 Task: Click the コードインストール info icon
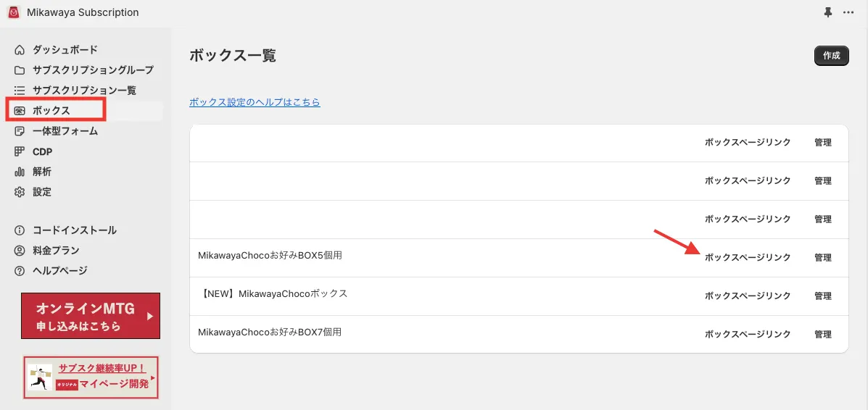point(20,230)
